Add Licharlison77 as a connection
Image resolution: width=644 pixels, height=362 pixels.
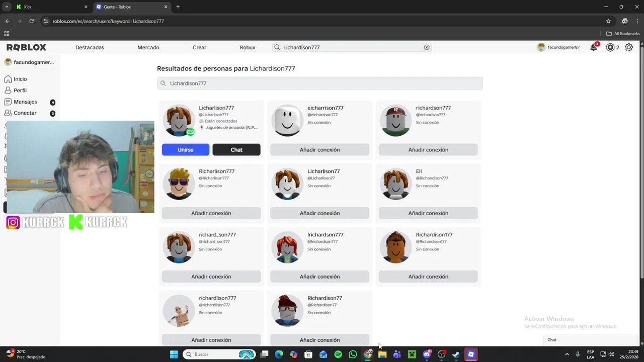pos(319,213)
